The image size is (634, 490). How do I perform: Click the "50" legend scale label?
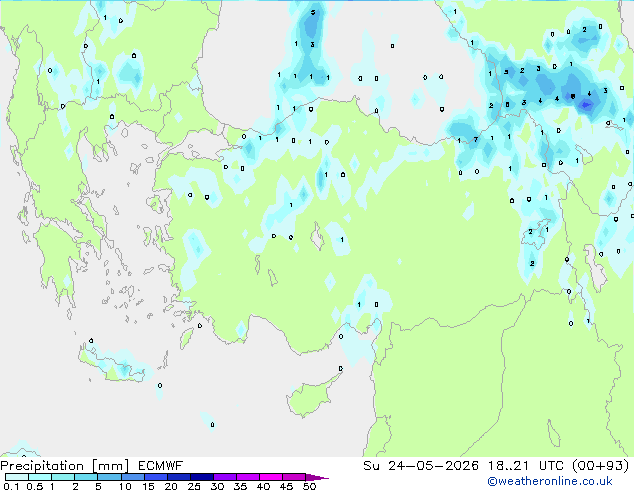click(309, 486)
